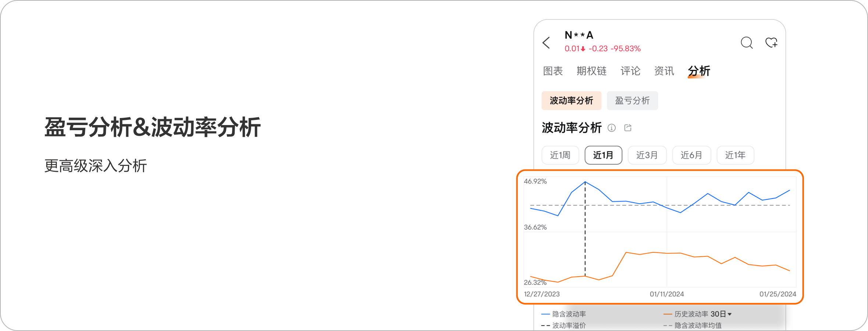868x331 pixels.
Task: Set time range to 近6月
Action: coord(691,155)
